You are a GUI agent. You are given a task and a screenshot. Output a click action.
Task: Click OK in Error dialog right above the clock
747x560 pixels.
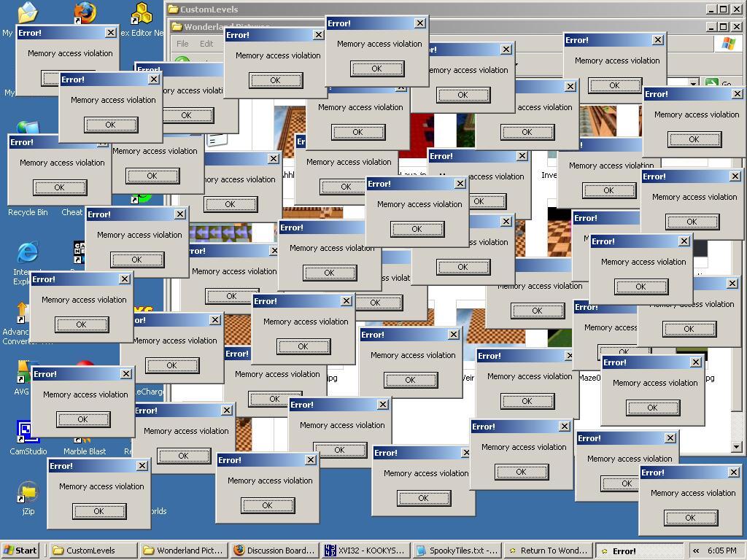(691, 518)
